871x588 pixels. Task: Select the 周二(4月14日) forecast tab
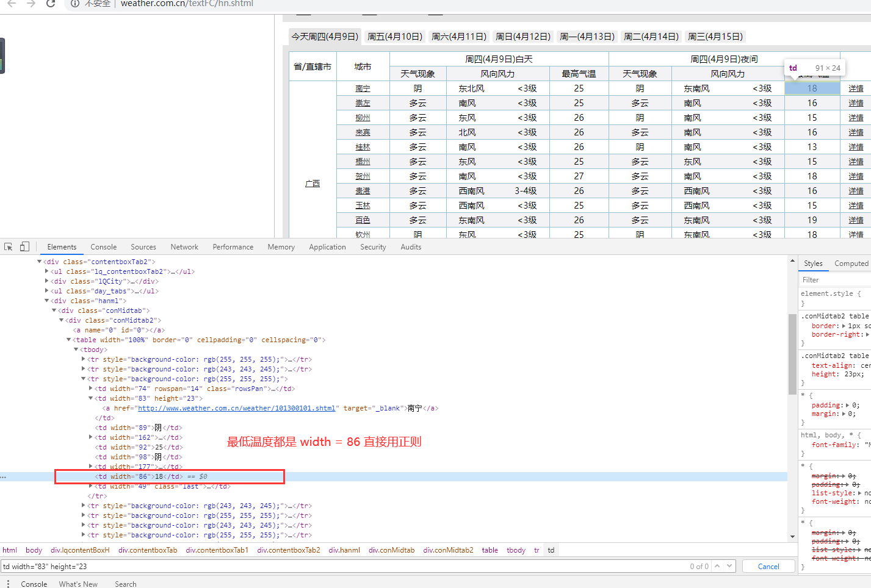coord(651,37)
